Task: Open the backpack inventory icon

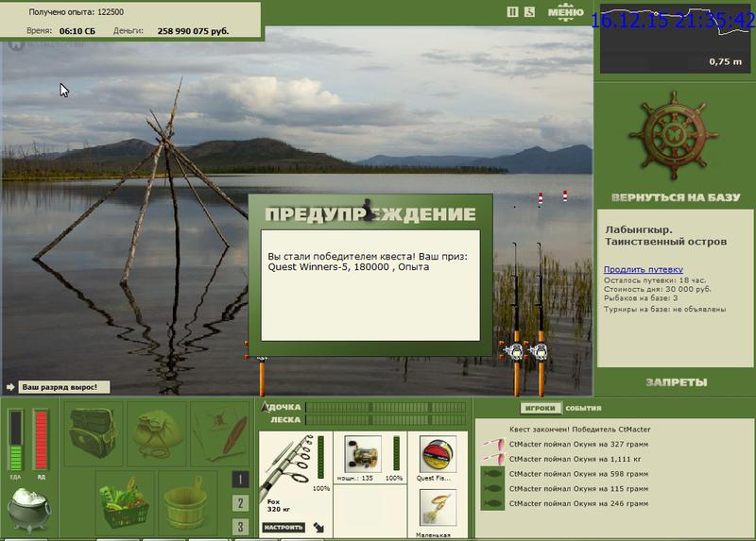Action: click(x=93, y=433)
